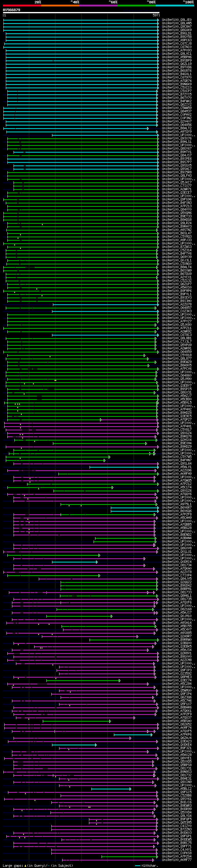Open hit UniRef100_Q8LAN5

point(177,23)
